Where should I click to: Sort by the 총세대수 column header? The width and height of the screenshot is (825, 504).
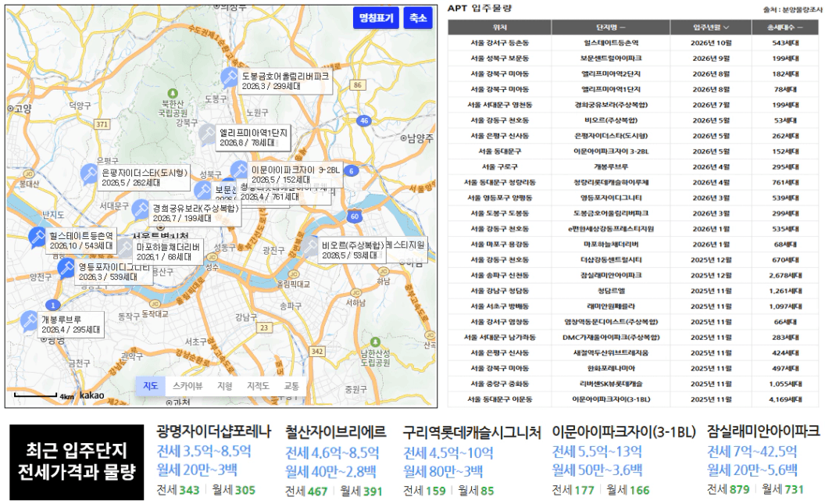click(784, 27)
